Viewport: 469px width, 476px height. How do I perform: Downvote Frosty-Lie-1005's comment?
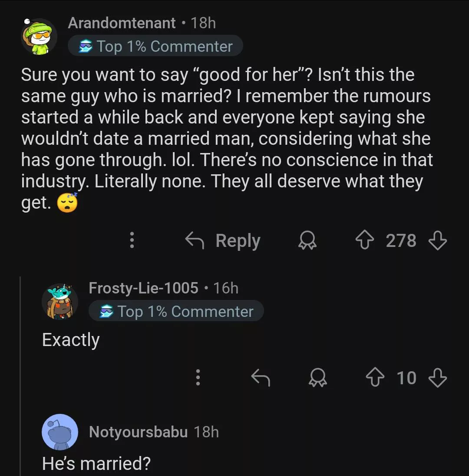coord(437,378)
